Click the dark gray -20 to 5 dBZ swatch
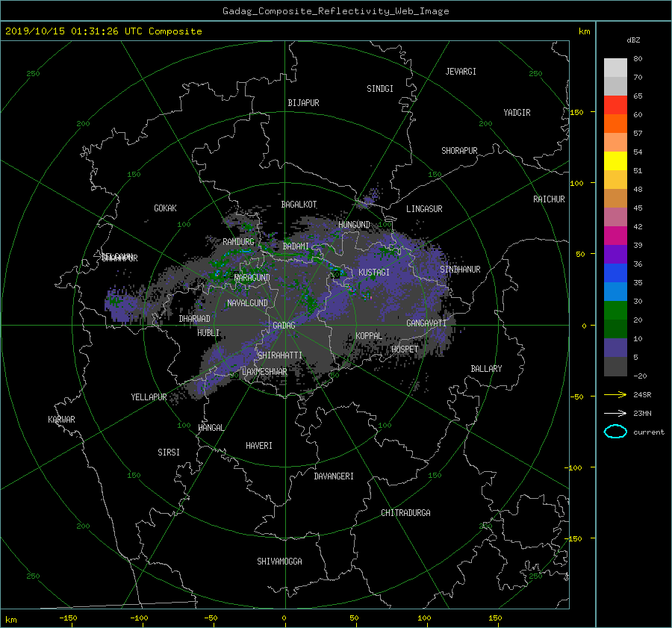This screenshot has width=672, height=628. coord(615,367)
